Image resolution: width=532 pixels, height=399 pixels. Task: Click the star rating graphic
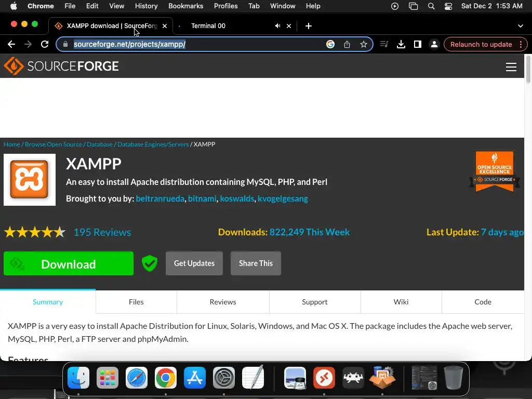tap(35, 232)
